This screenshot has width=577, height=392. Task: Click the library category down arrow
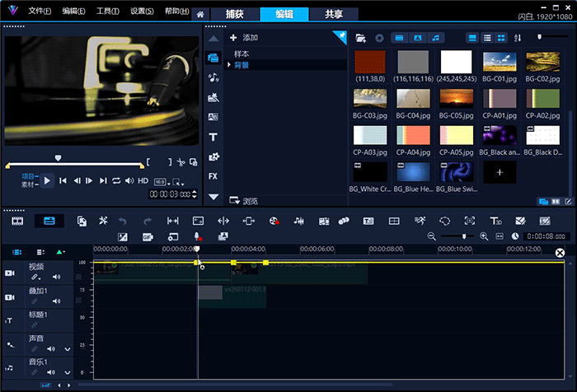213,197
